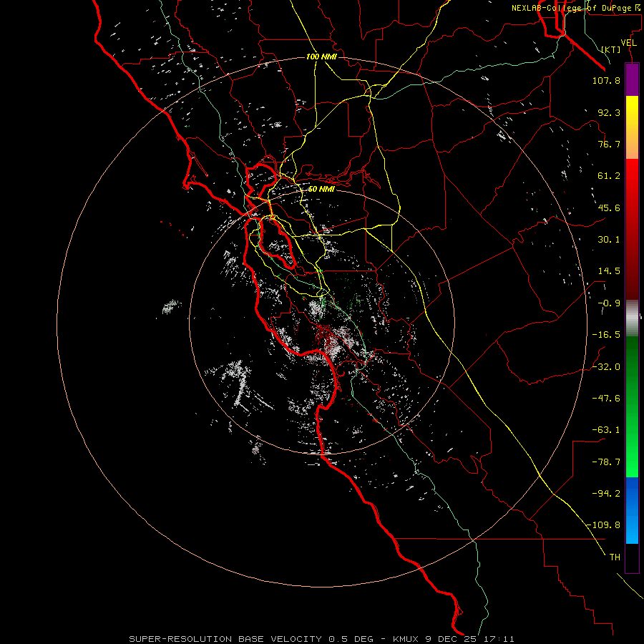Screen dimensions: 644x644
Task: Click the NEXLAB-College of DuPage header text
Action: point(577,8)
